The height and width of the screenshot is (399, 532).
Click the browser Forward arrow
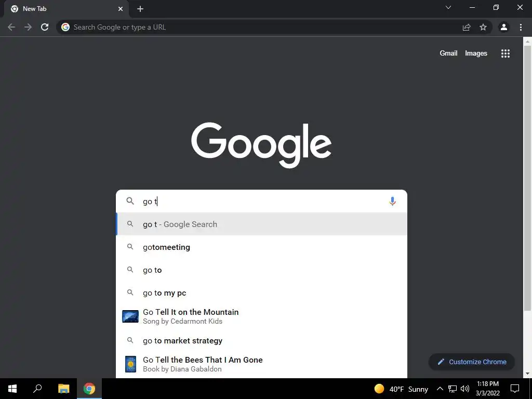(x=28, y=27)
